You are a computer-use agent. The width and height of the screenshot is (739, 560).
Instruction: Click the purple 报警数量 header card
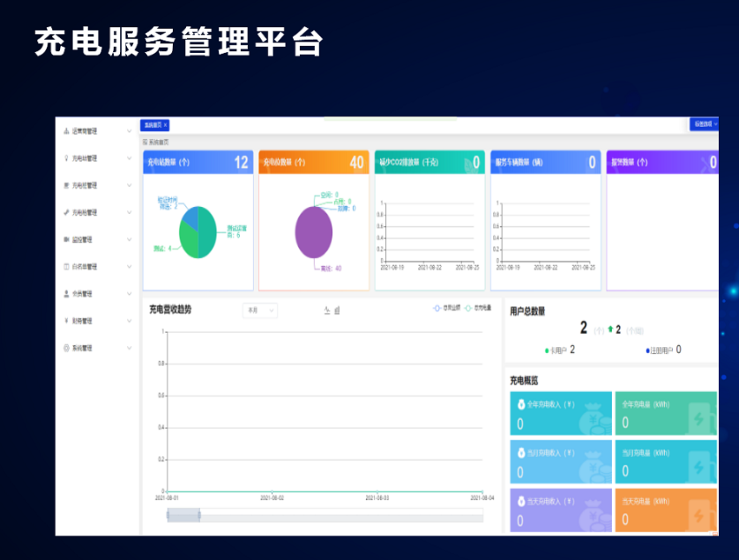[662, 162]
